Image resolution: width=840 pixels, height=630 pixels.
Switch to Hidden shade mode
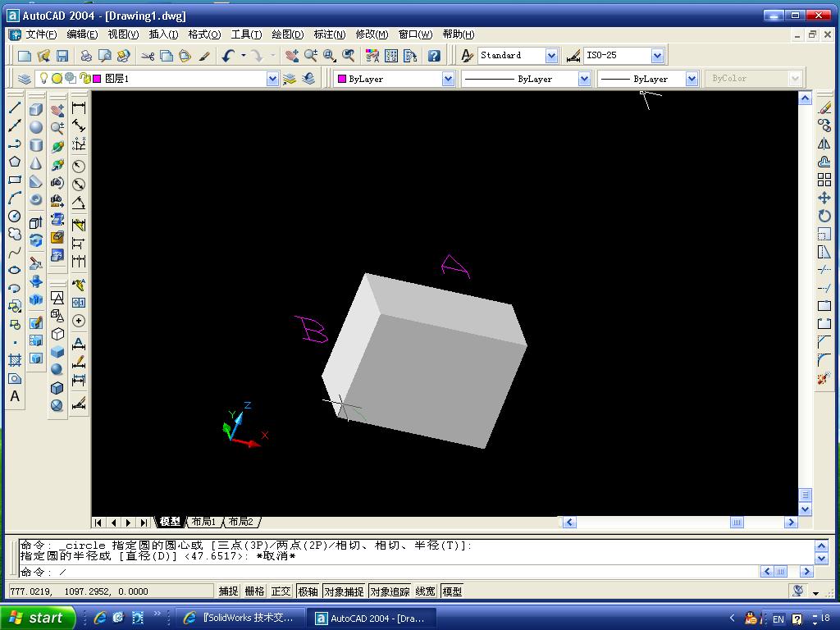[x=57, y=335]
